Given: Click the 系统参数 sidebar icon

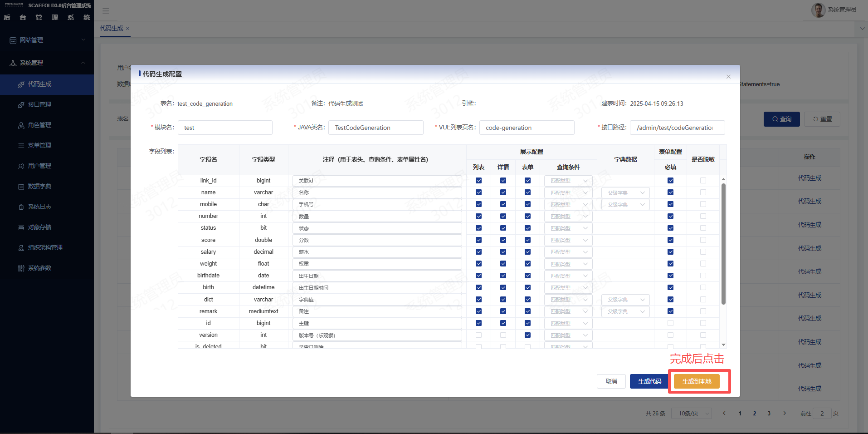Looking at the screenshot, I should tap(21, 268).
